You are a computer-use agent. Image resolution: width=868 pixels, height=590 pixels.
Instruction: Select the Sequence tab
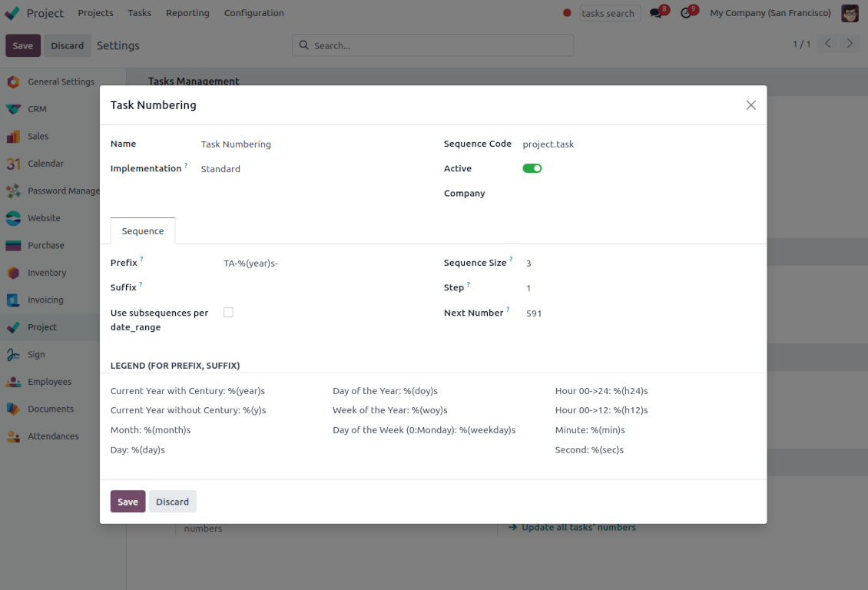pos(143,230)
